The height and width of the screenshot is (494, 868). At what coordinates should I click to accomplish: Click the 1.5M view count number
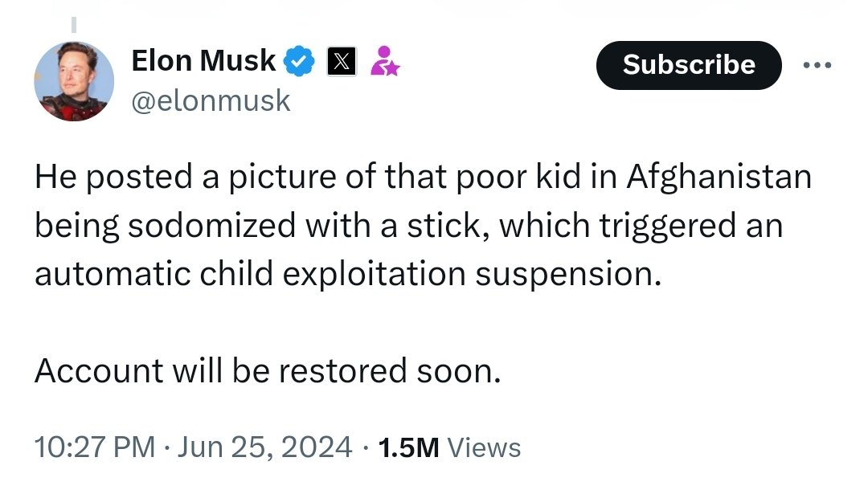pyautogui.click(x=407, y=447)
